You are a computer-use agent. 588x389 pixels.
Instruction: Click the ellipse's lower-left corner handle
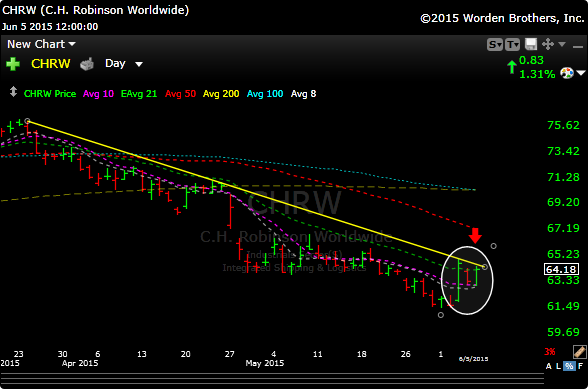(x=441, y=315)
